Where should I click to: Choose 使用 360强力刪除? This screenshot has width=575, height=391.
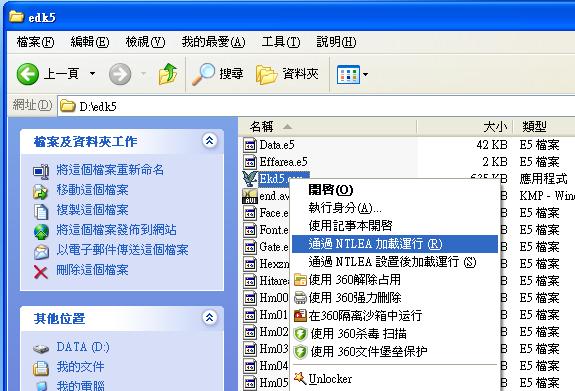click(x=395, y=297)
